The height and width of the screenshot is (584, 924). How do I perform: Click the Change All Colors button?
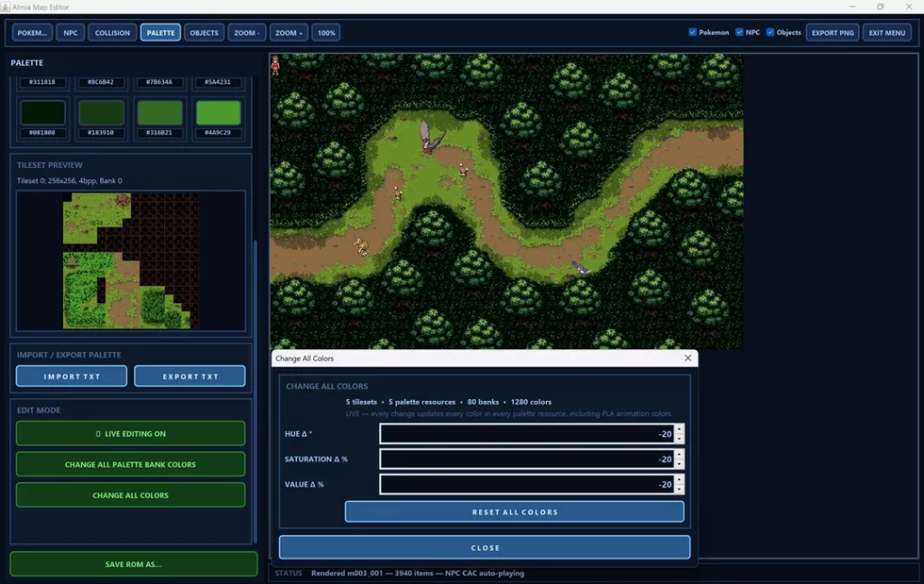(x=130, y=495)
